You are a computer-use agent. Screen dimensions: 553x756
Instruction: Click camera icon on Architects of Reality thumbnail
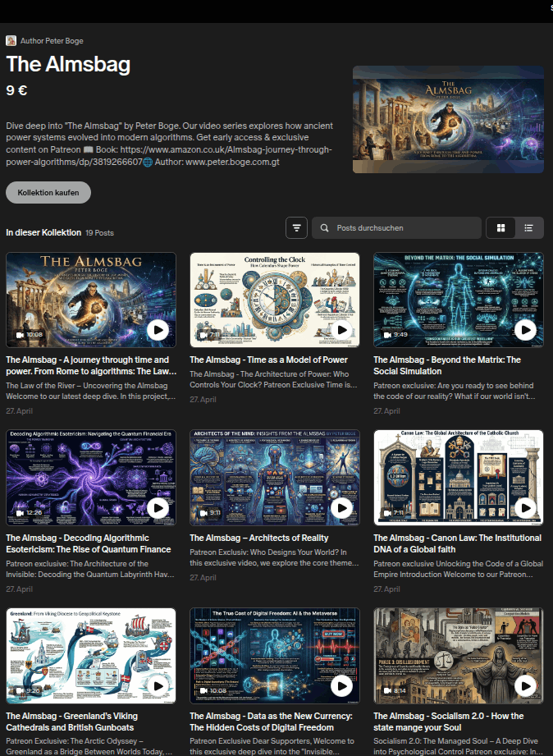pyautogui.click(x=204, y=512)
